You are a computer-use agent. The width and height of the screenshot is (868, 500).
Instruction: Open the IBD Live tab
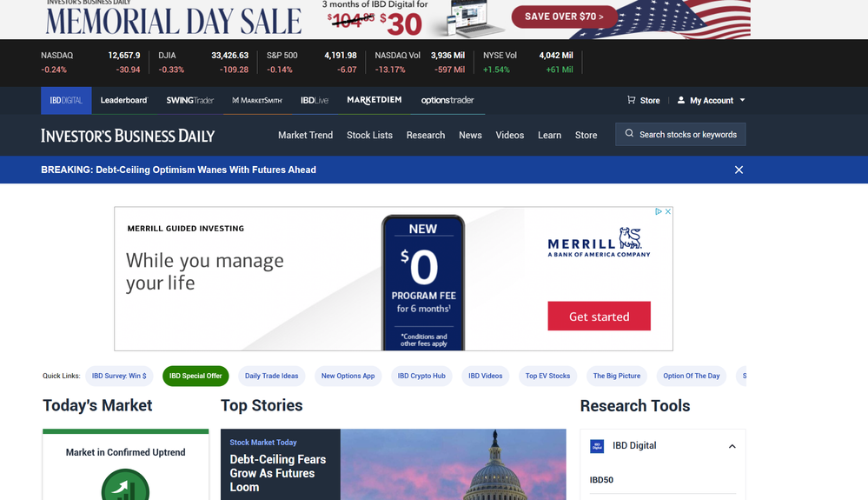pos(315,100)
